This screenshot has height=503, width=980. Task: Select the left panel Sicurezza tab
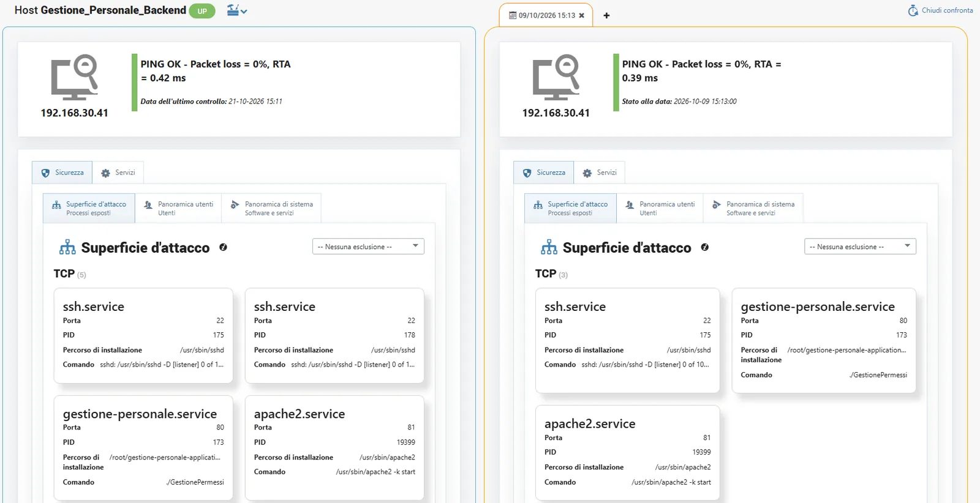coord(62,173)
